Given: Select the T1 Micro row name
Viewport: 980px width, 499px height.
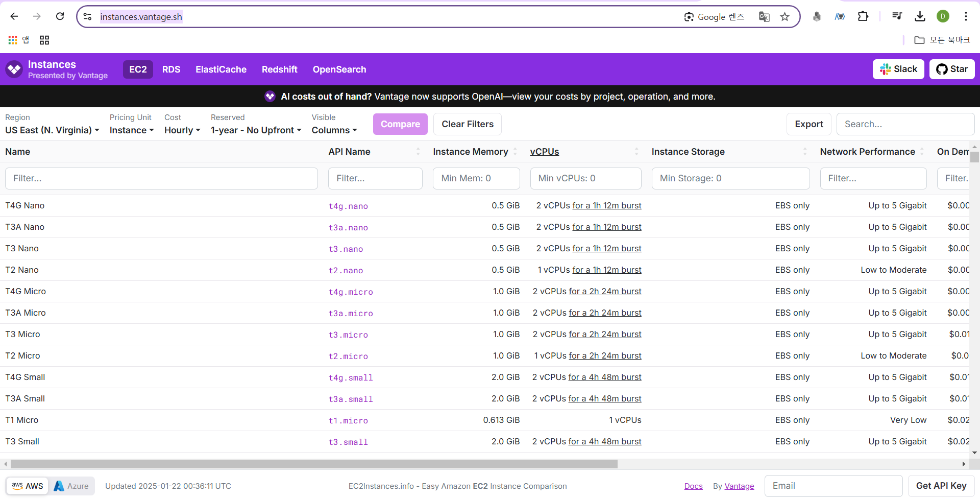Looking at the screenshot, I should pyautogui.click(x=21, y=420).
